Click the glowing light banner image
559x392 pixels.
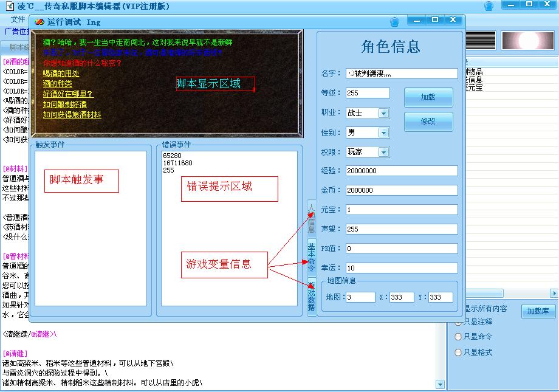coord(525,41)
